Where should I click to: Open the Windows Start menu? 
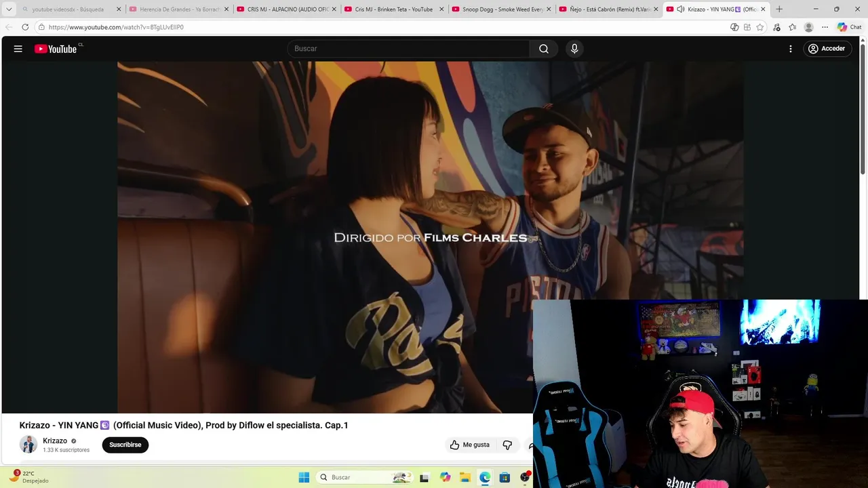point(304,477)
